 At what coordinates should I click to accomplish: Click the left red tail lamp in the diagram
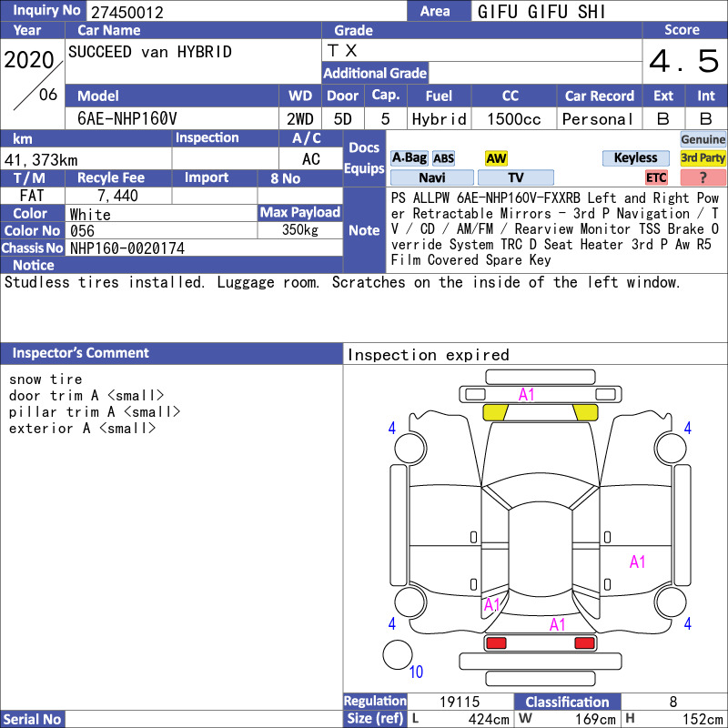pyautogui.click(x=496, y=643)
